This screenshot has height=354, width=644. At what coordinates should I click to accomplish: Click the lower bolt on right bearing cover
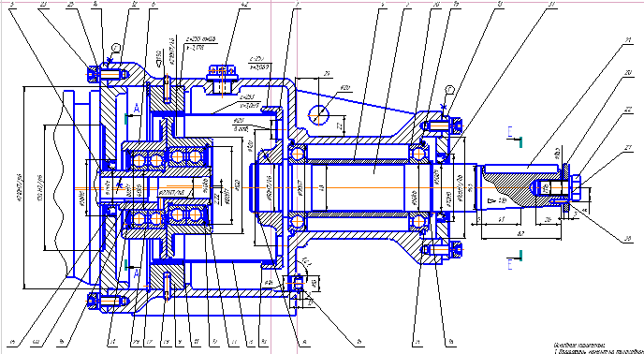[x=443, y=249]
